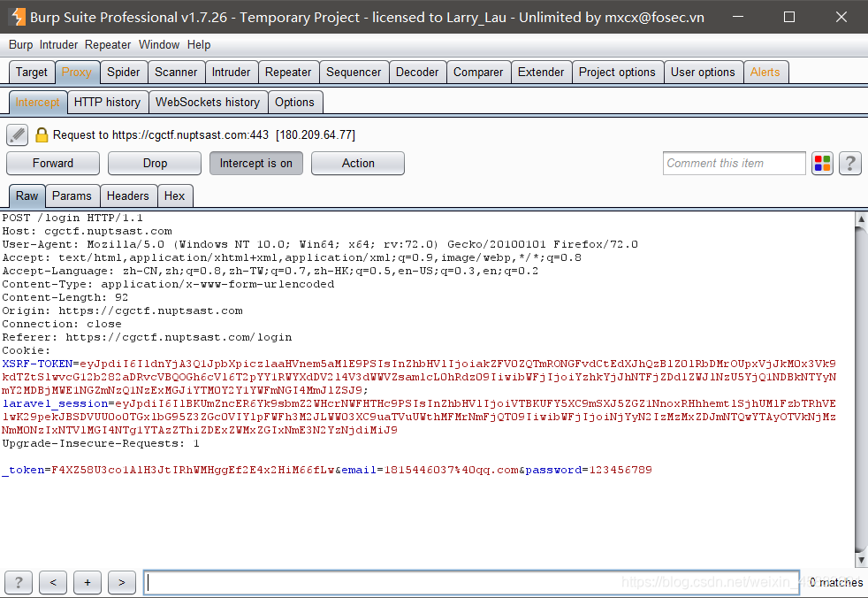The width and height of the screenshot is (868, 598).
Task: Open the Repeater menu in menu bar
Action: (x=108, y=45)
